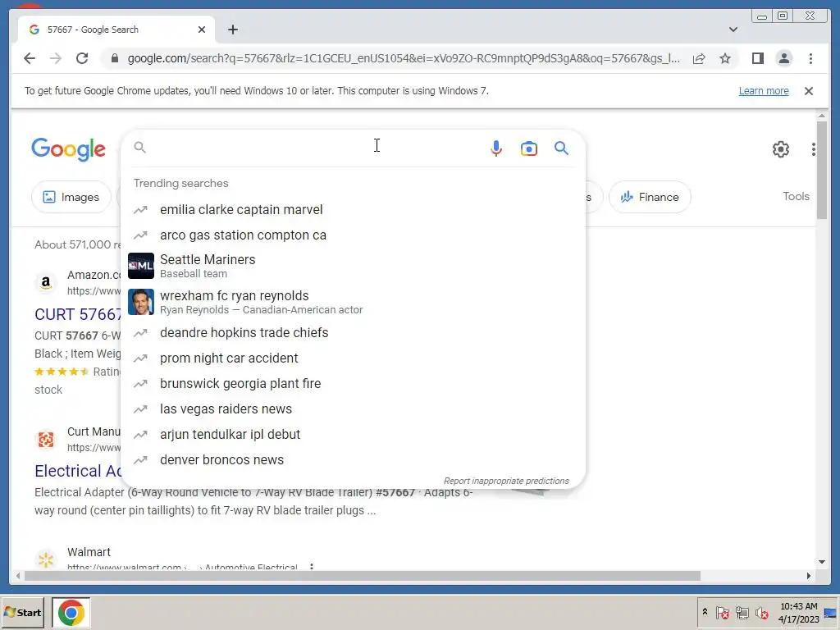The height and width of the screenshot is (630, 840).
Task: Select Ryan Reynolds photo thumbnail
Action: pos(141,302)
